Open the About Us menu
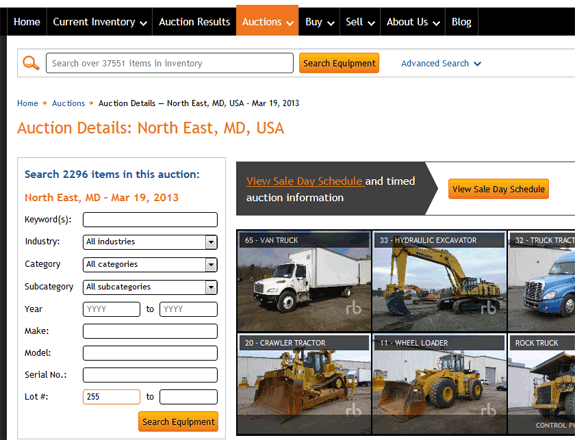This screenshot has height=440, width=575. click(x=413, y=22)
